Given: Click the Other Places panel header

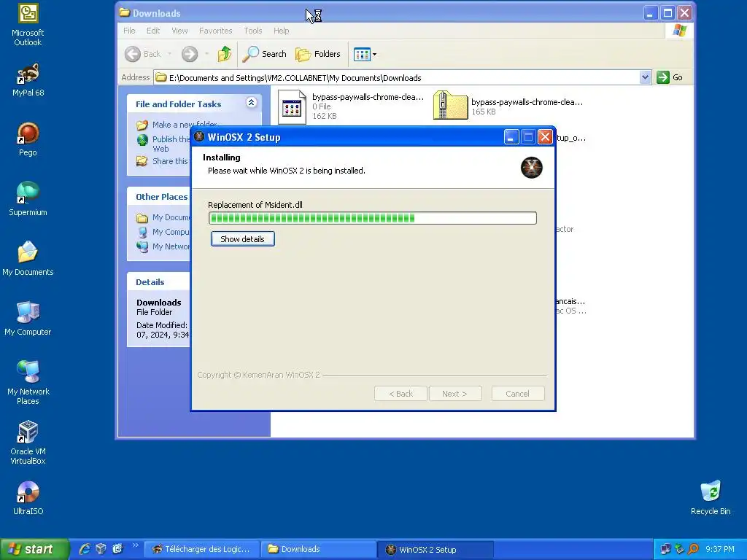Looking at the screenshot, I should (158, 197).
